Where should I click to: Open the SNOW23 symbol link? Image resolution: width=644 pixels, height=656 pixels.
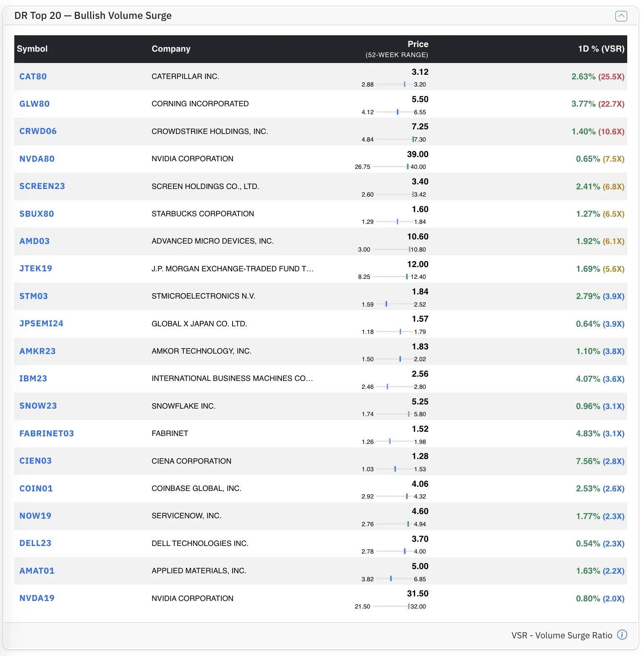coord(38,406)
